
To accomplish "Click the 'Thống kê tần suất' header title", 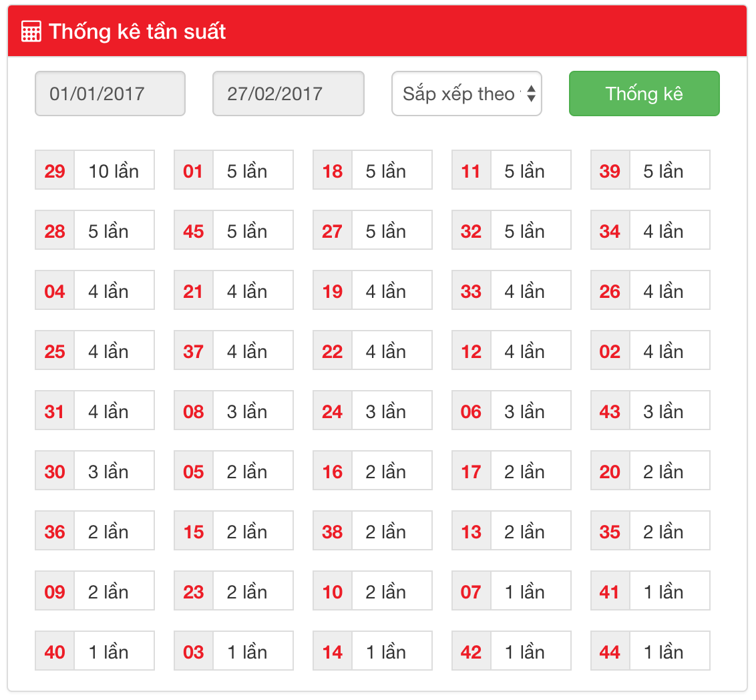I will pos(138,31).
